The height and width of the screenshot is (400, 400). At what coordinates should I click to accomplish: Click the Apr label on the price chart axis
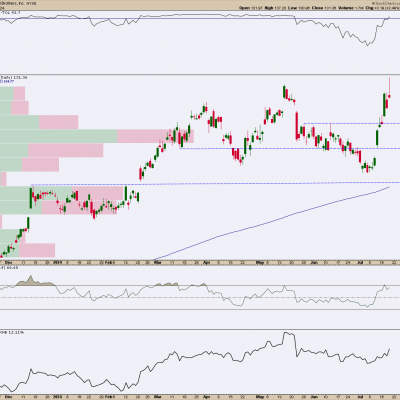(206, 263)
